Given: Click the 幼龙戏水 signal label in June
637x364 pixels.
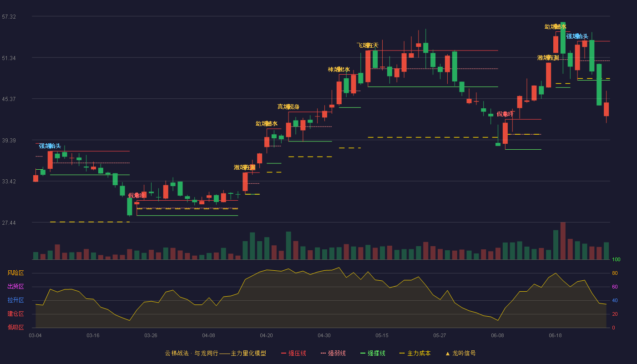Looking at the screenshot, I should (x=556, y=27).
